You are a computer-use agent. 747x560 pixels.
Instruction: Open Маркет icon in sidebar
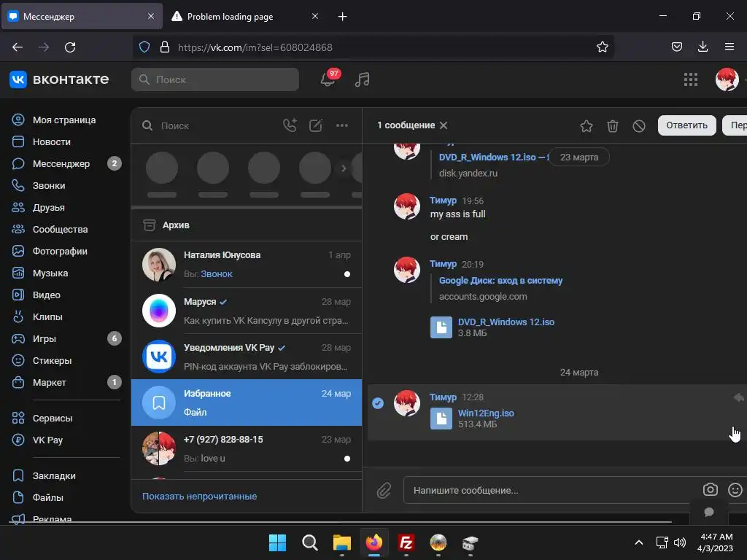pyautogui.click(x=18, y=382)
